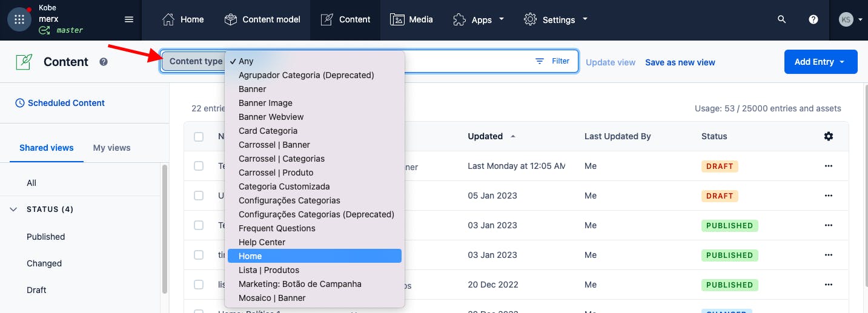Click the sidebar vertical scrollbar

pos(164,230)
